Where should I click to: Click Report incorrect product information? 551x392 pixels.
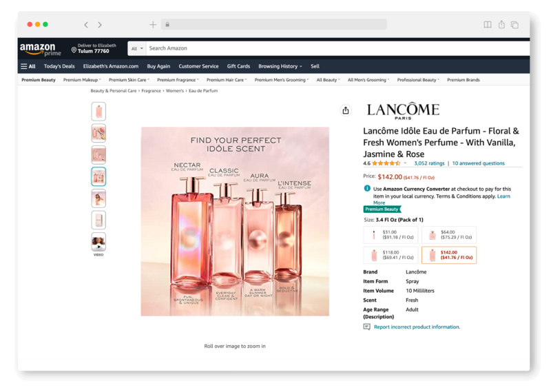pos(417,327)
